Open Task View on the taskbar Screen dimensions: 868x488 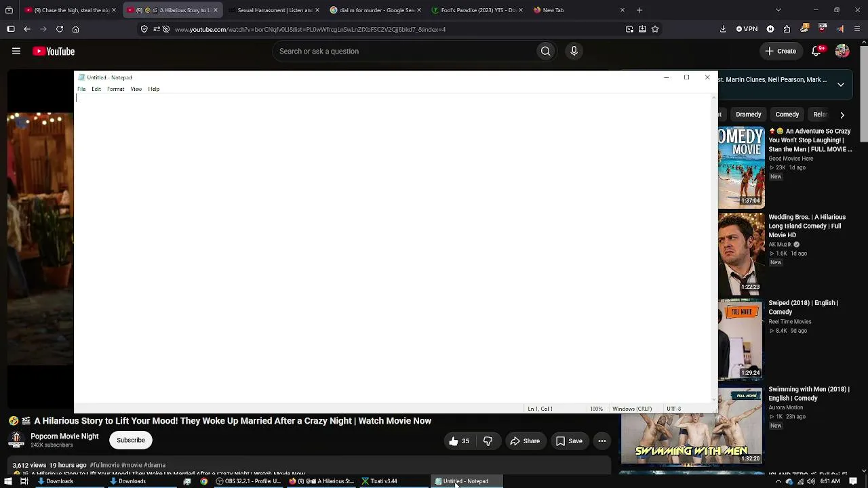click(x=24, y=481)
